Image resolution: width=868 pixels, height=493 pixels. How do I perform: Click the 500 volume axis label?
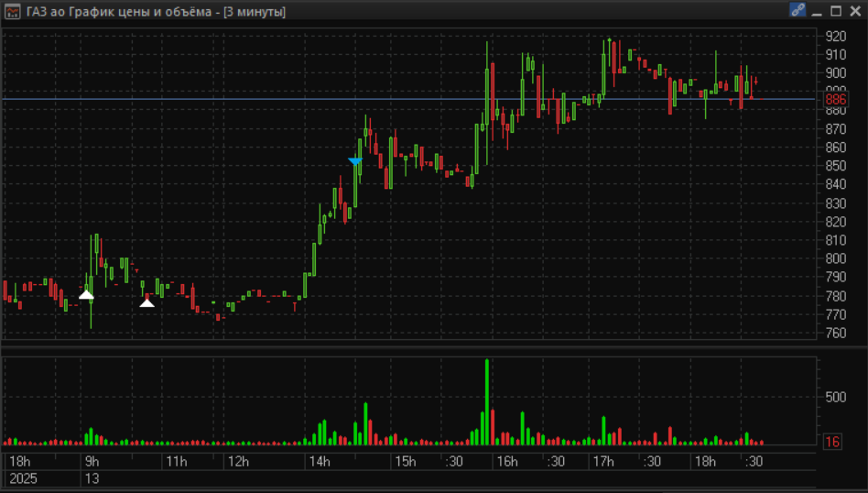[835, 397]
